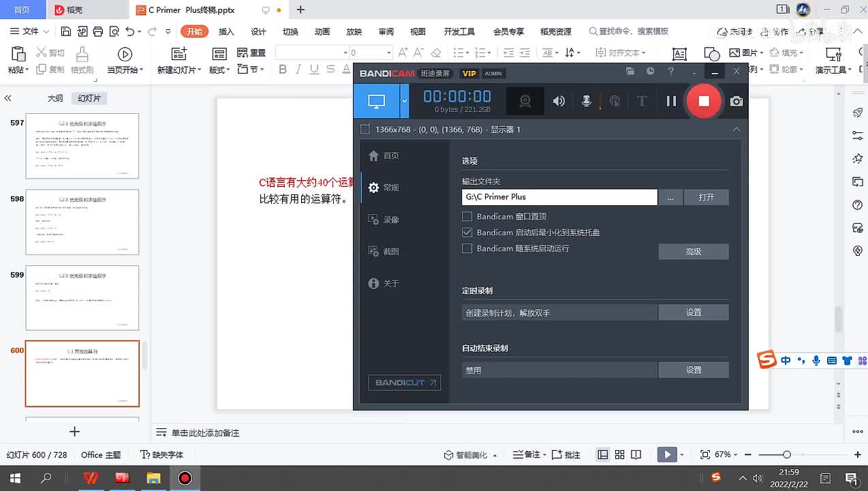This screenshot has width=868, height=491.
Task: Switch slide panel to 大纲 tab
Action: point(55,98)
